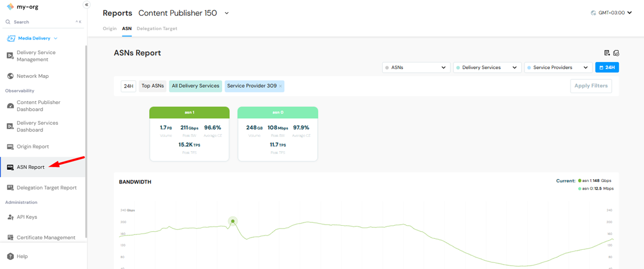This screenshot has height=269, width=644.
Task: Click the 96.6% average CE value
Action: pos(213,128)
